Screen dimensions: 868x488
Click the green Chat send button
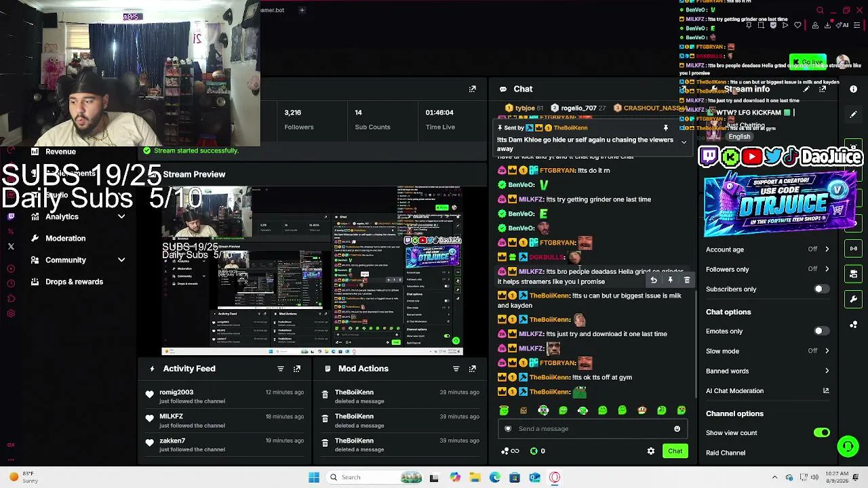pos(675,451)
